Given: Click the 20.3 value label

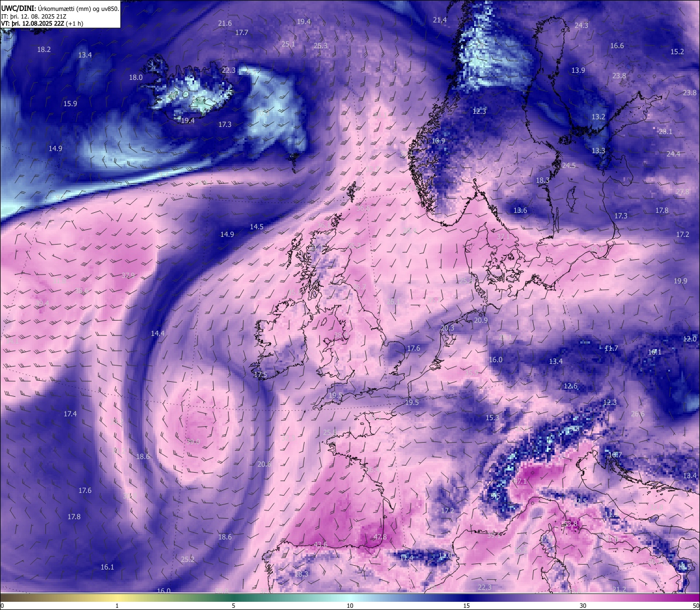Looking at the screenshot, I should (447, 328).
